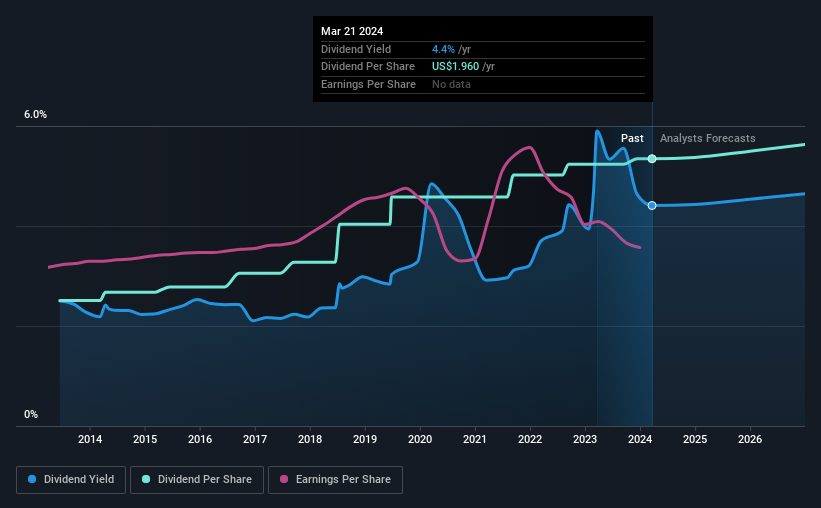Click the No data earnings value

pos(451,84)
